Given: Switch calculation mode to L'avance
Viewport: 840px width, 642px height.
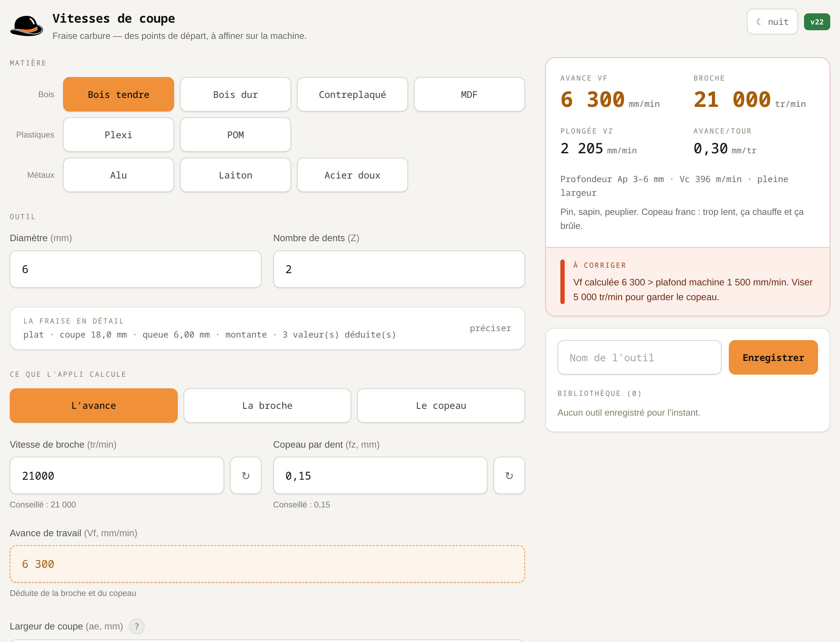Looking at the screenshot, I should pyautogui.click(x=94, y=406).
